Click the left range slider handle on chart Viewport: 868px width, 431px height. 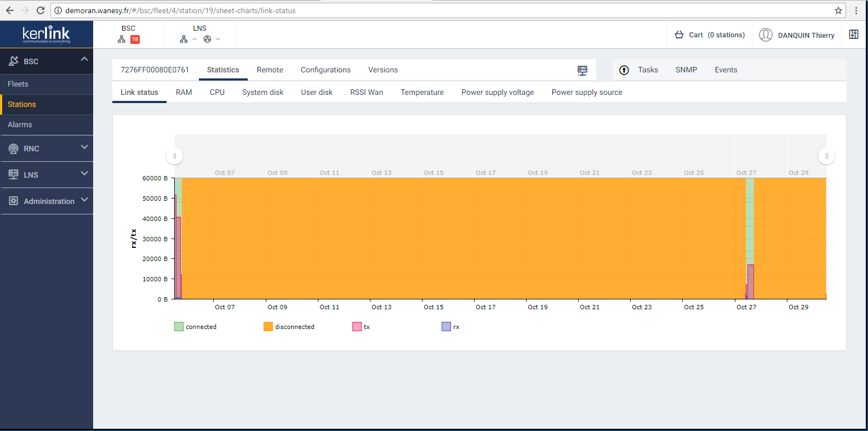point(174,156)
